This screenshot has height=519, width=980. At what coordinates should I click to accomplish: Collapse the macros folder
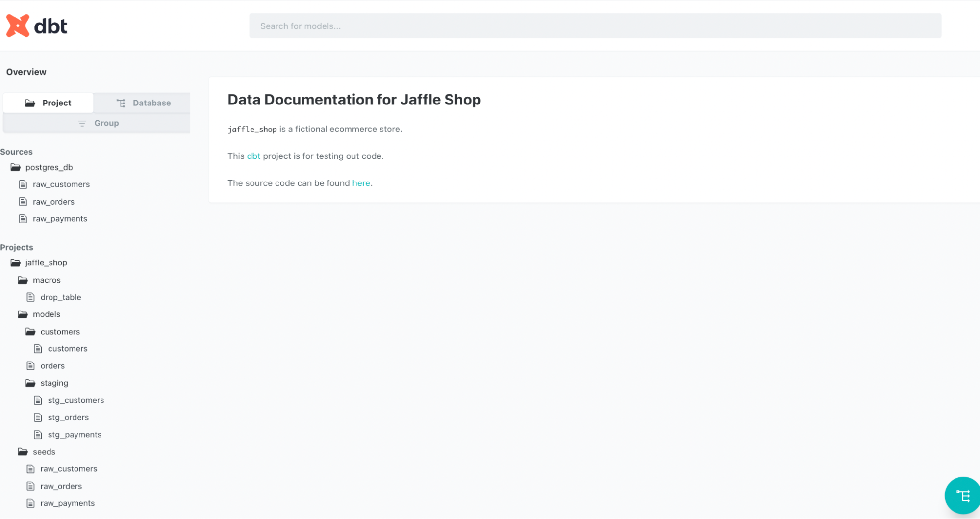(47, 280)
